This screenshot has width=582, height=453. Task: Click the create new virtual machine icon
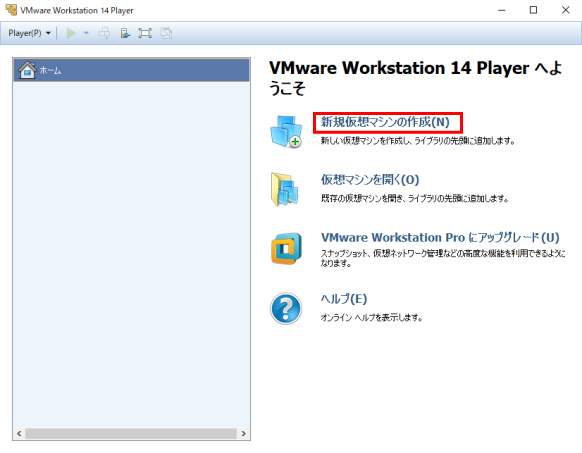(286, 131)
